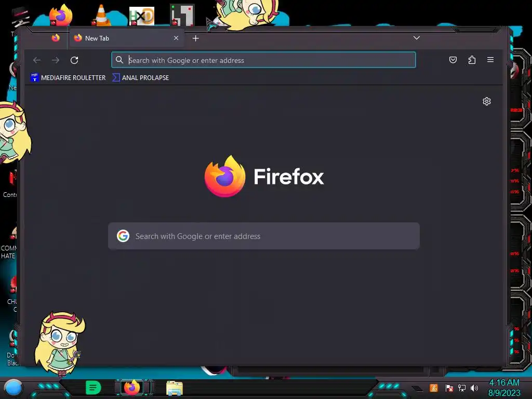Open the Firefox hamburger application menu
The height and width of the screenshot is (399, 532).
pos(490,60)
